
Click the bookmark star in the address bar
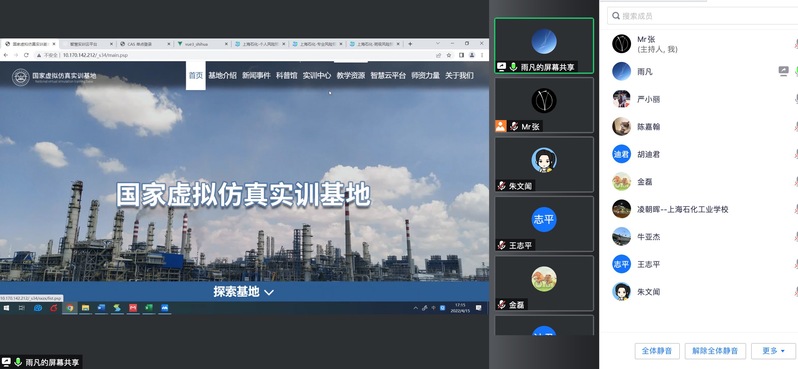(449, 55)
